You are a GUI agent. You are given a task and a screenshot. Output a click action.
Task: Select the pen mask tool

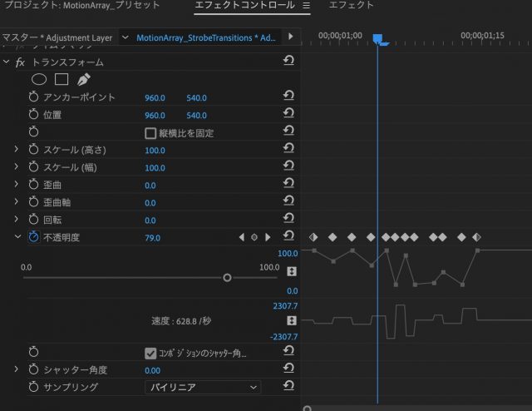click(83, 80)
